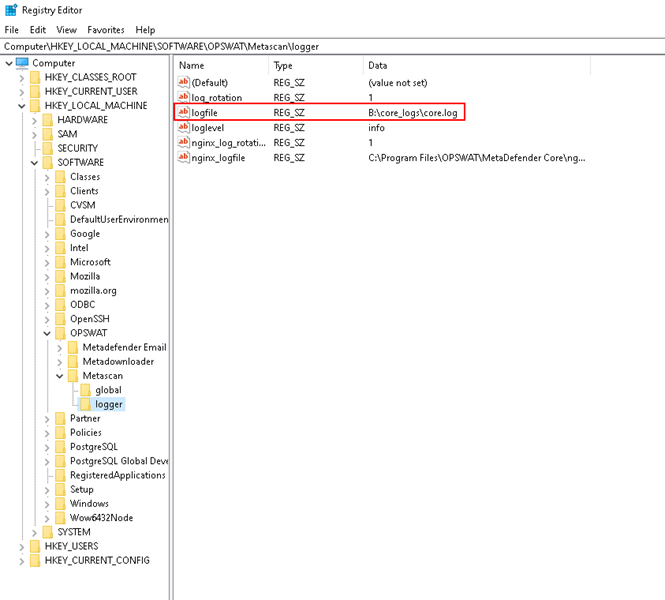This screenshot has width=665, height=600.
Task: Expand the HKEY_CURRENT_USER hive
Action: (22, 92)
